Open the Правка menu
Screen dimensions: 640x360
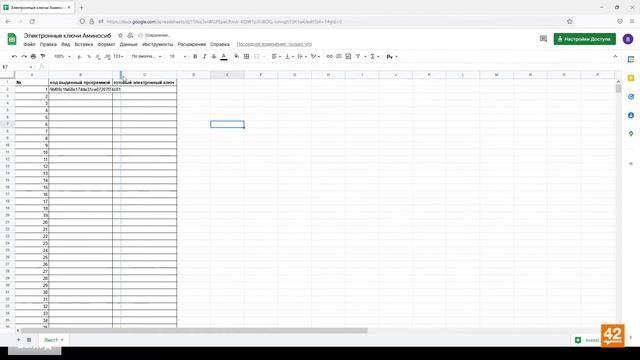coord(48,44)
